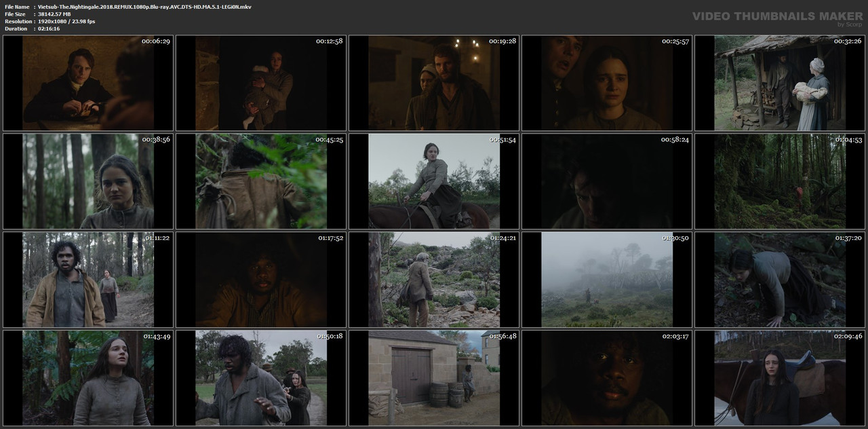Choose the final thumbnail at 02:09:46
Screen dimensions: 868x429
[x=780, y=378]
